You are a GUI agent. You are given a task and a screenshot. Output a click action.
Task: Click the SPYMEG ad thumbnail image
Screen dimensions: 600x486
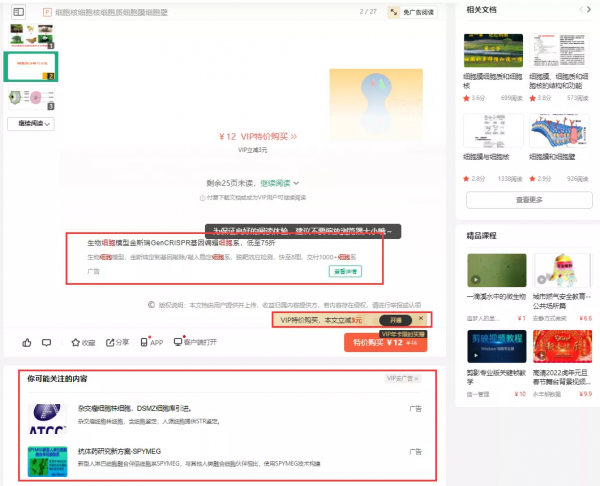pos(47,462)
